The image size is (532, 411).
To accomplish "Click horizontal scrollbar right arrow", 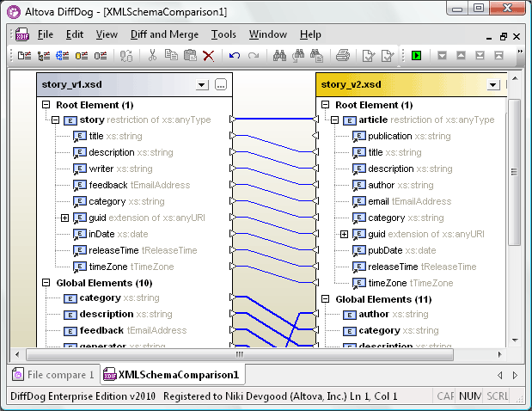I will point(499,354).
